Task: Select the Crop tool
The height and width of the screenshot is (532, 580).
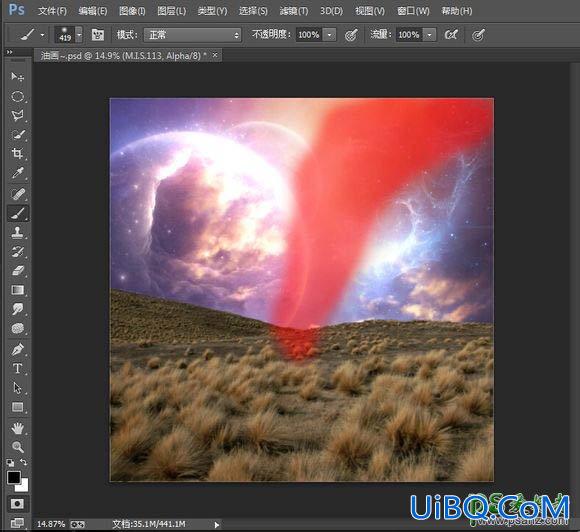Action: coord(17,153)
